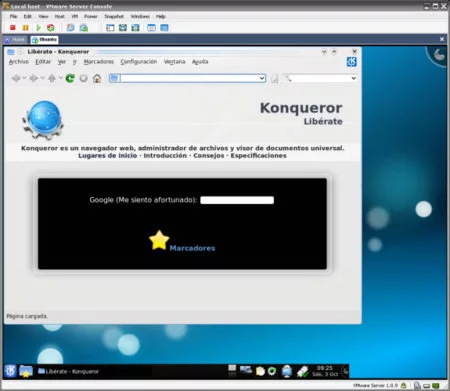Select Libérate - Konqueror in the KDE taskbar
Viewport: 450px width, 391px height.
click(x=69, y=371)
